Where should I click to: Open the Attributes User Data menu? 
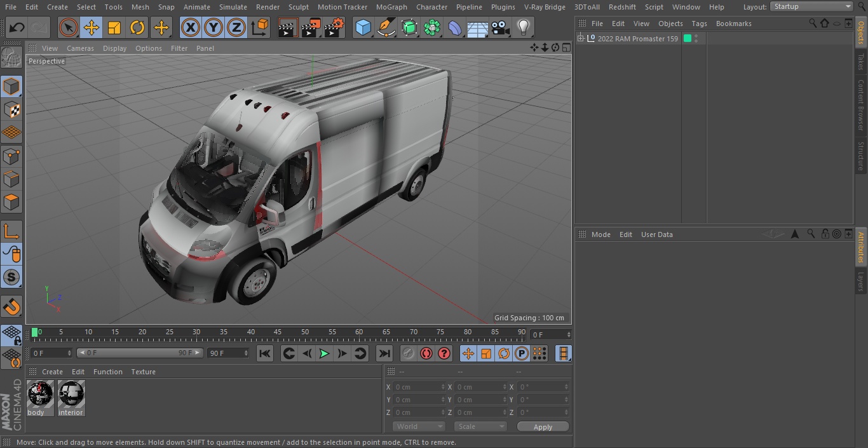click(656, 234)
